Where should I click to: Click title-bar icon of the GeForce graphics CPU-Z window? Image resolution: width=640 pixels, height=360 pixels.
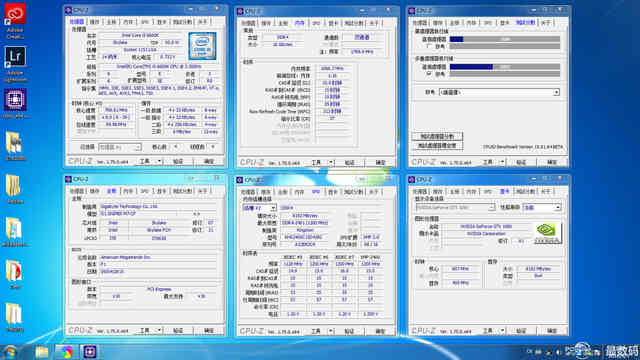click(411, 180)
